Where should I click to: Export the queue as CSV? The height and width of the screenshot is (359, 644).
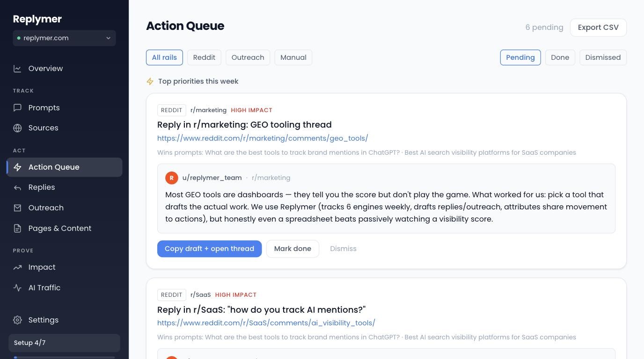click(598, 28)
